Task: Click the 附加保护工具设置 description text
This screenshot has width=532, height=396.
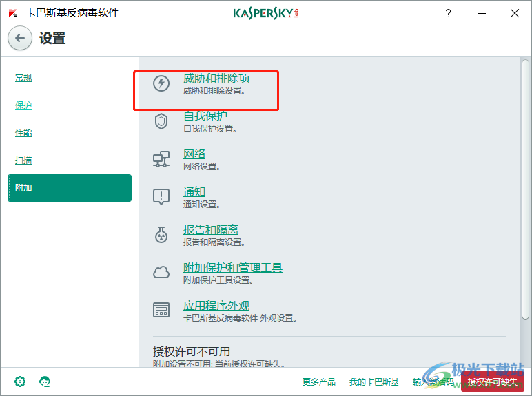Action: (218, 280)
